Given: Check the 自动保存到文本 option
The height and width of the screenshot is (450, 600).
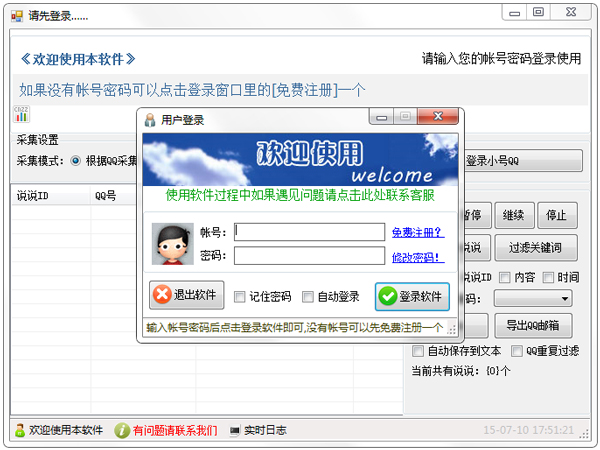Looking at the screenshot, I should tap(419, 351).
